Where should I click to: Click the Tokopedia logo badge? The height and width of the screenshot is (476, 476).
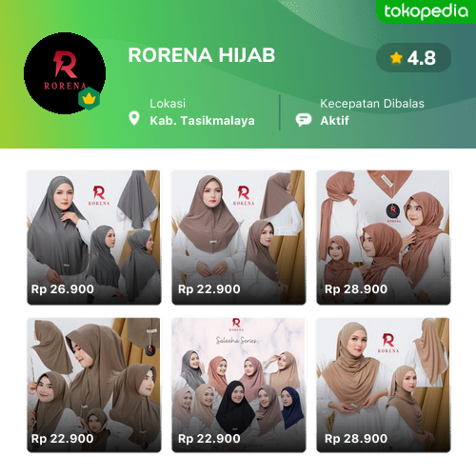coord(426,11)
